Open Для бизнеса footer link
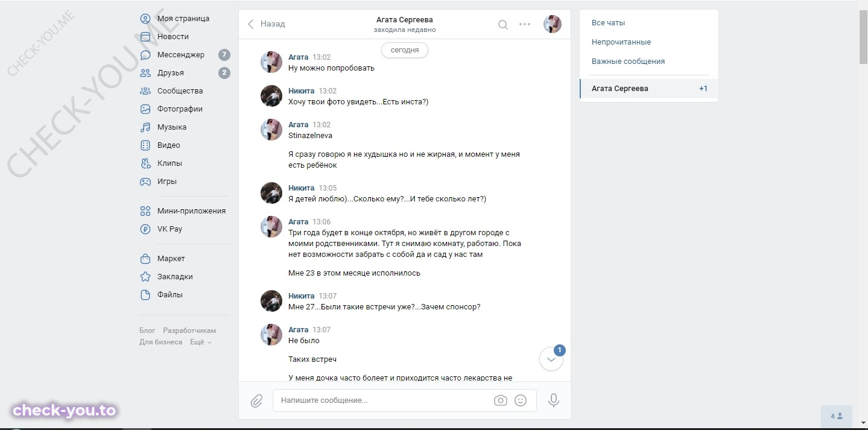 pos(160,342)
